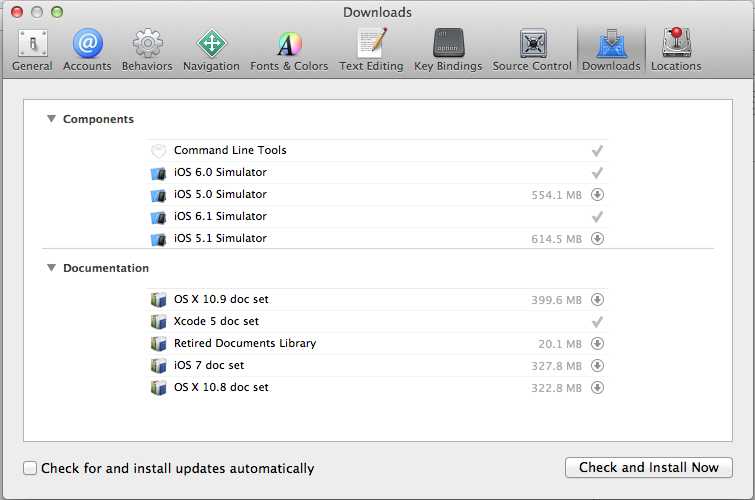Viewport: 755px width, 500px height.
Task: Click the installed checkmark for Xcode 5 doc set
Action: click(x=598, y=322)
